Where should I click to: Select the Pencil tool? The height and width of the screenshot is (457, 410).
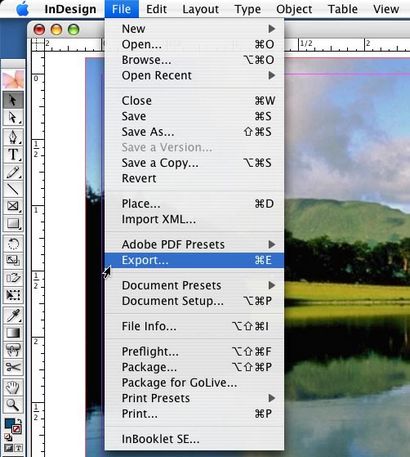tap(13, 172)
